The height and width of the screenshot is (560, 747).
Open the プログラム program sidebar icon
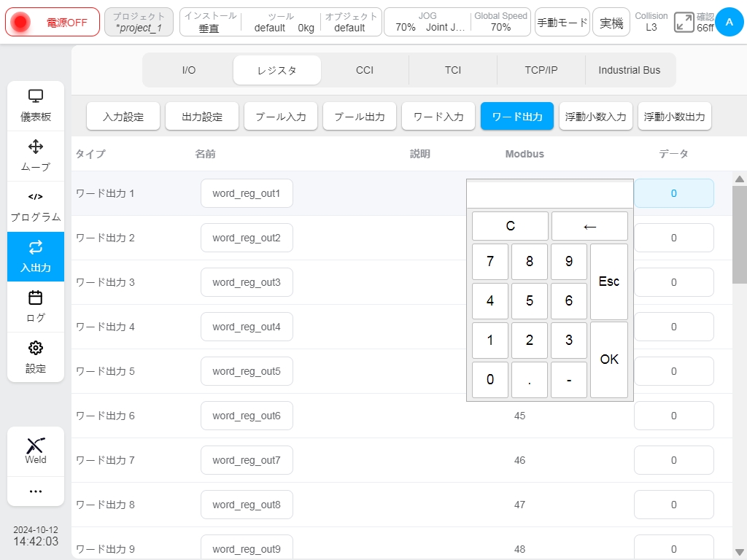tap(36, 206)
